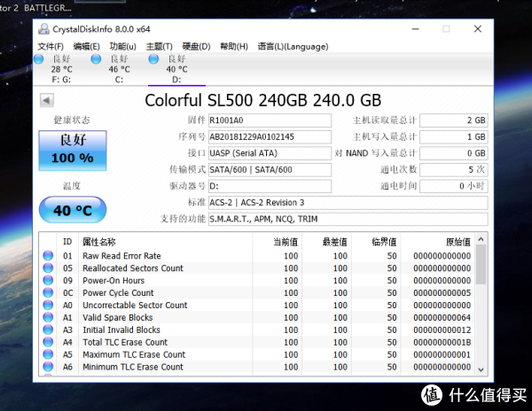Click status orb for Raw Read Error Rate
532x411 pixels.
48,256
